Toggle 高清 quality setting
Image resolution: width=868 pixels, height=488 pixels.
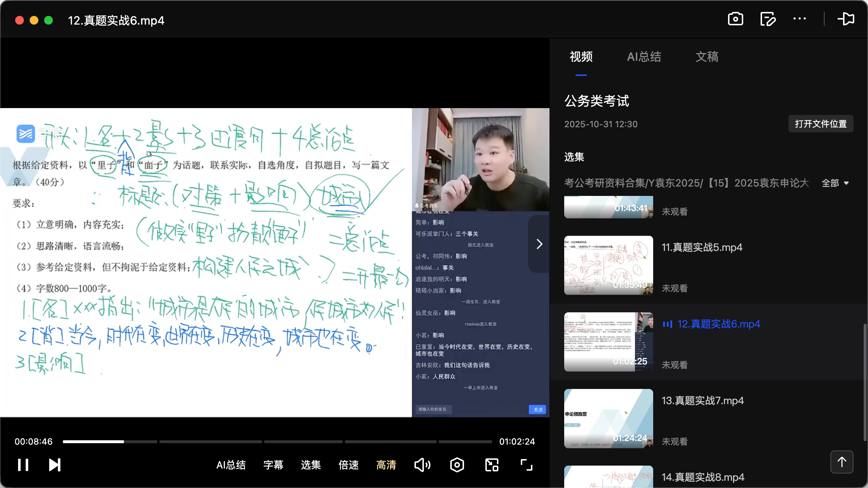[386, 465]
